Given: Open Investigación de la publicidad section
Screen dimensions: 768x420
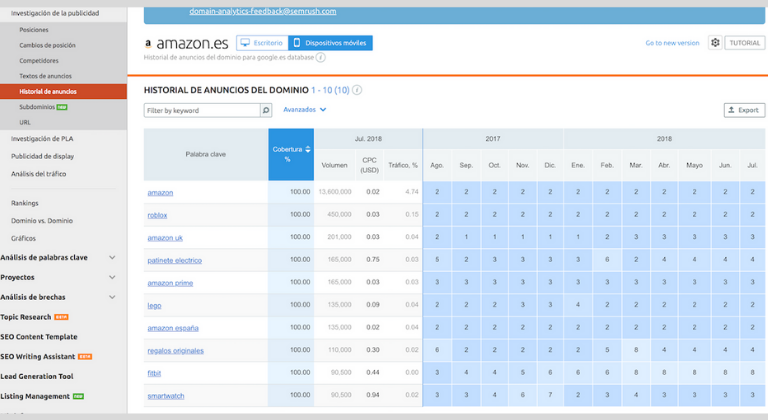Looking at the screenshot, I should [x=55, y=13].
